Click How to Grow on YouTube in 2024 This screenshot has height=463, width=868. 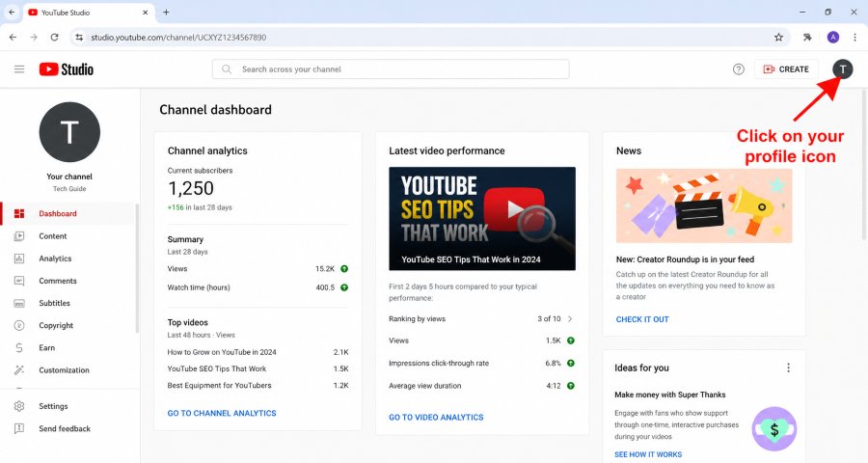coord(222,352)
